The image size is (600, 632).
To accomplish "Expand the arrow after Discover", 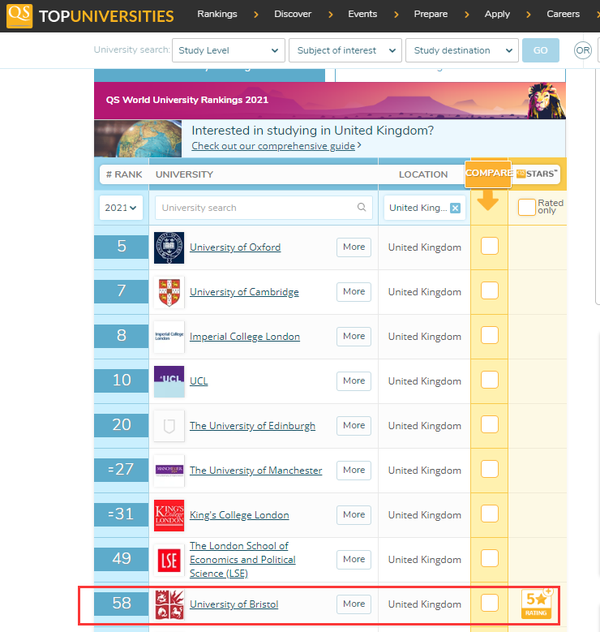I will pyautogui.click(x=330, y=15).
